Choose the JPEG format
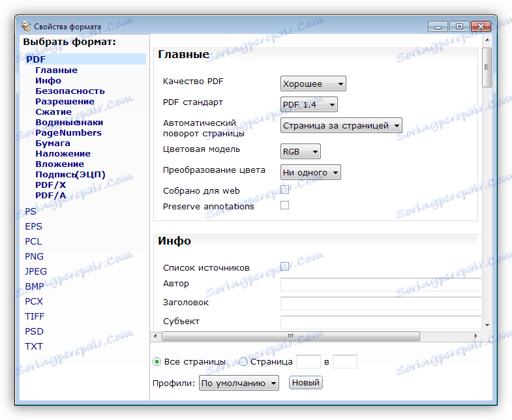 [36, 271]
